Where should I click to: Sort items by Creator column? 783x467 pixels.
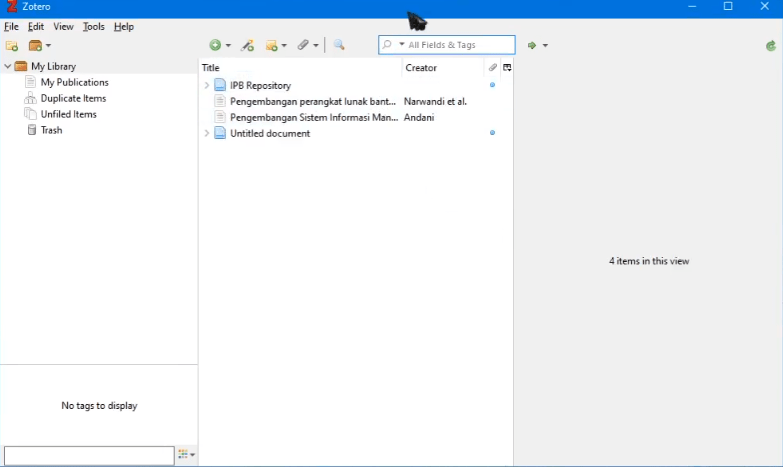click(442, 68)
